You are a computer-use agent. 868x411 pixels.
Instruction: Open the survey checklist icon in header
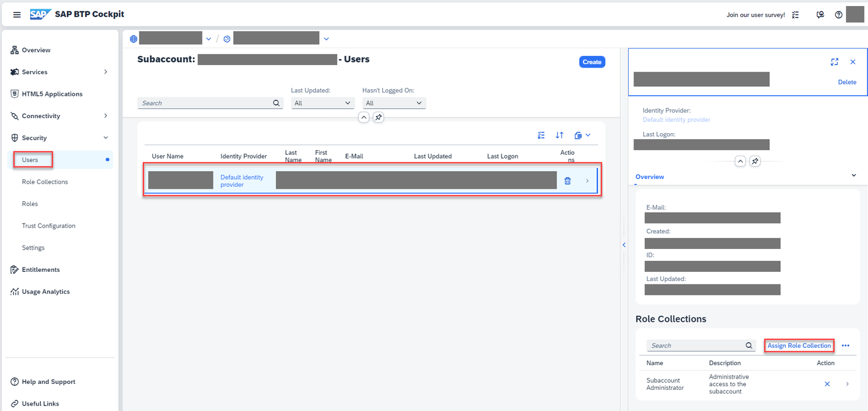tap(796, 15)
